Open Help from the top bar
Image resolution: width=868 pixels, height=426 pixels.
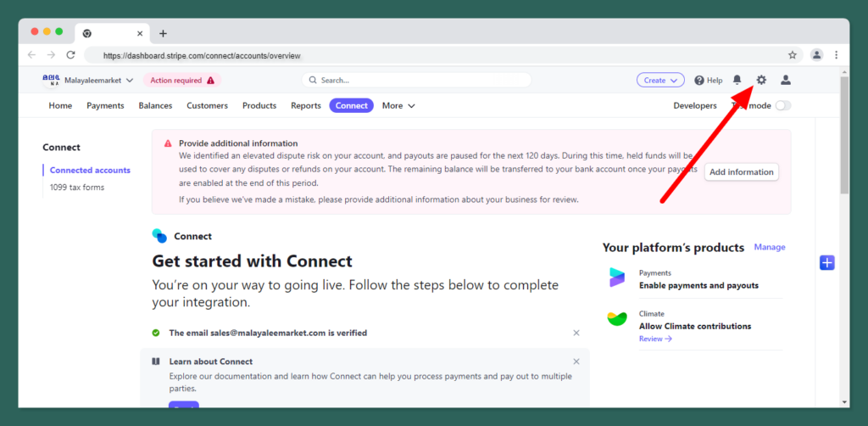[x=709, y=81]
